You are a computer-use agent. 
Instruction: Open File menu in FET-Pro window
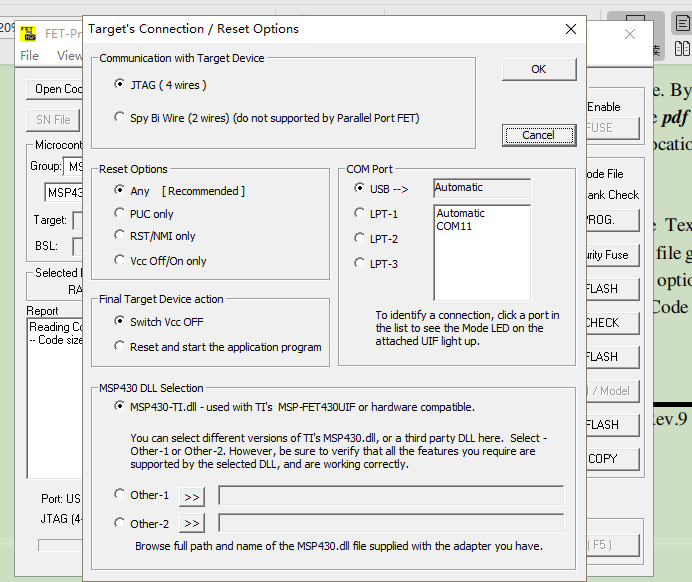30,56
